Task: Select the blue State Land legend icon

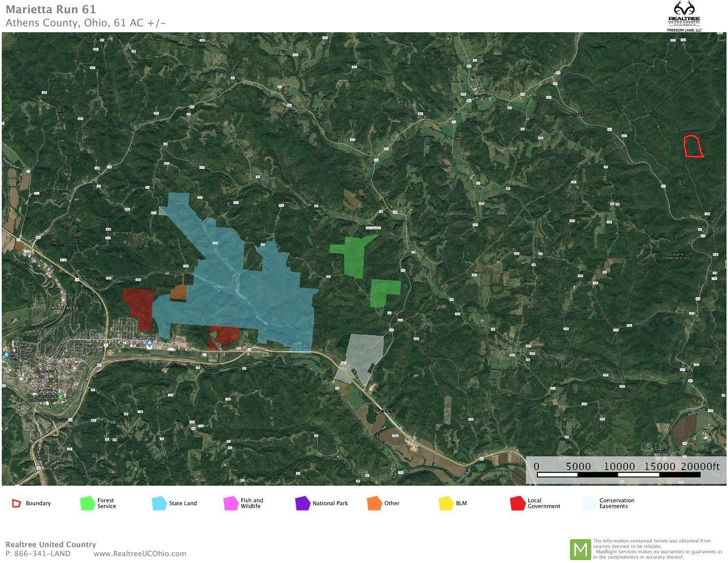Action: (x=159, y=503)
